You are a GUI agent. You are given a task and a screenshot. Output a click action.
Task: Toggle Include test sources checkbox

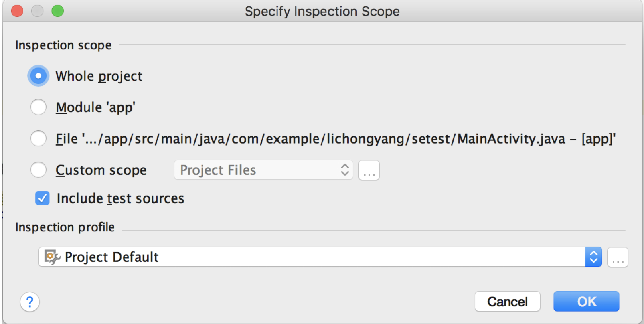point(42,198)
